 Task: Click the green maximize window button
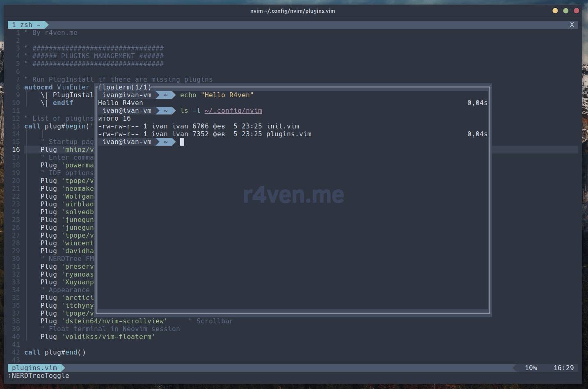click(x=565, y=11)
